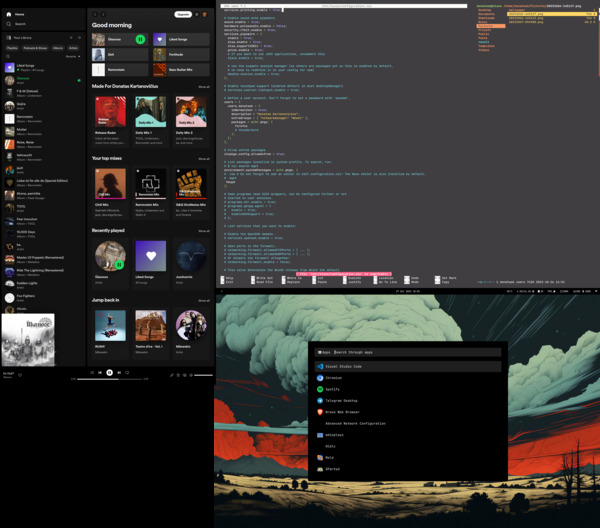Go back with Spotify's left arrow
This screenshot has height=528, width=600.
[95, 14]
